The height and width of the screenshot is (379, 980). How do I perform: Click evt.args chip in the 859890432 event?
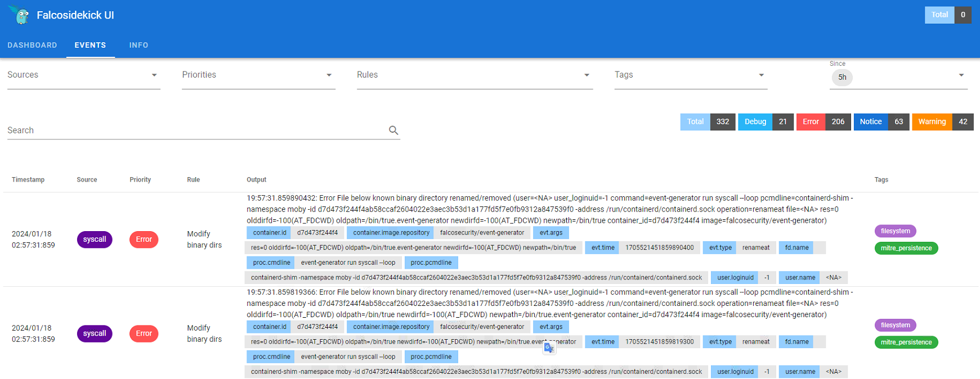(x=551, y=233)
